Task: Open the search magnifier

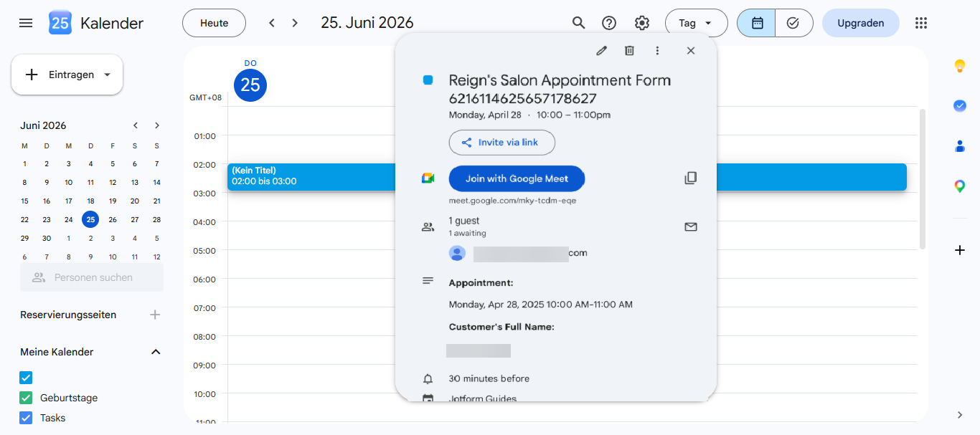Action: (x=578, y=23)
